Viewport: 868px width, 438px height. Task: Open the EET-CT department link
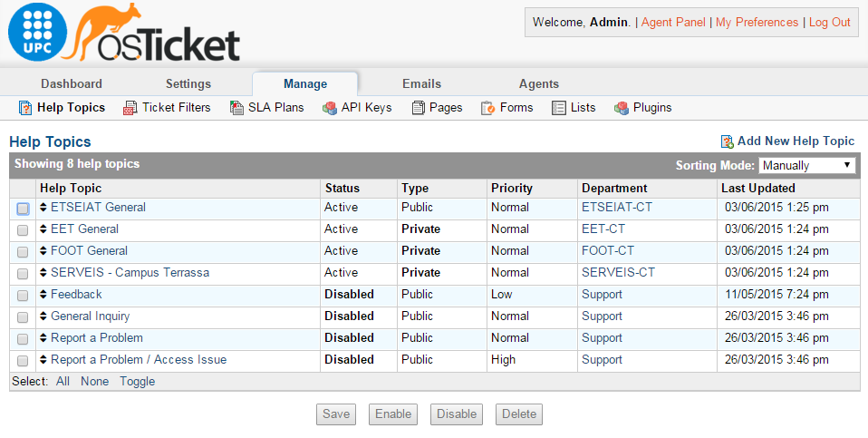click(603, 229)
